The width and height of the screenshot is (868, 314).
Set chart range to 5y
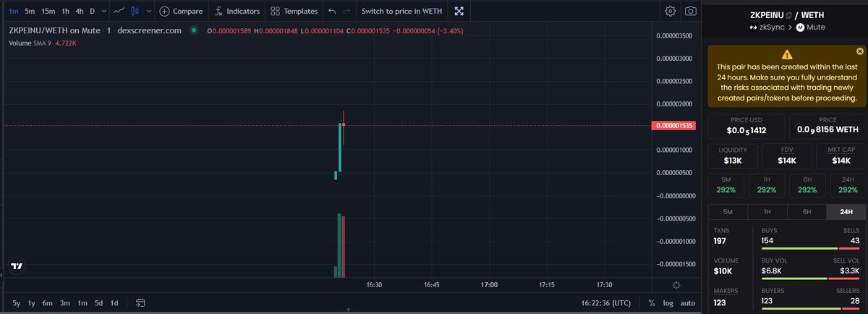click(17, 303)
